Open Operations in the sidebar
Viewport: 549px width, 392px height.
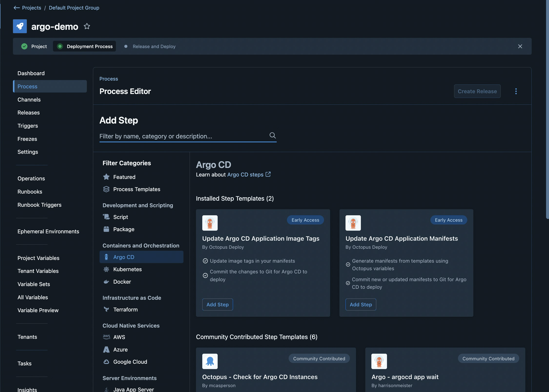(31, 178)
